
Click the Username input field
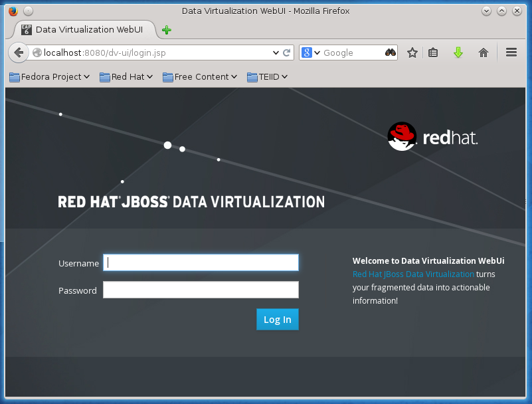pyautogui.click(x=201, y=262)
